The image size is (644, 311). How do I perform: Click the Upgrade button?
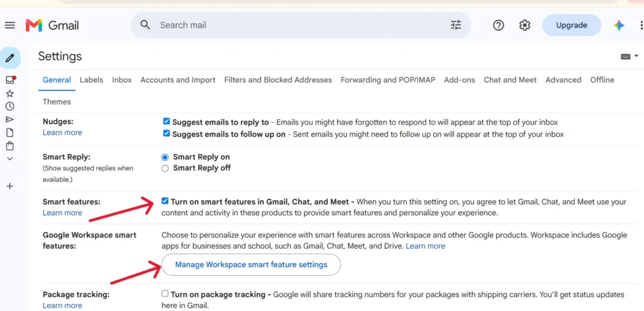pos(571,25)
